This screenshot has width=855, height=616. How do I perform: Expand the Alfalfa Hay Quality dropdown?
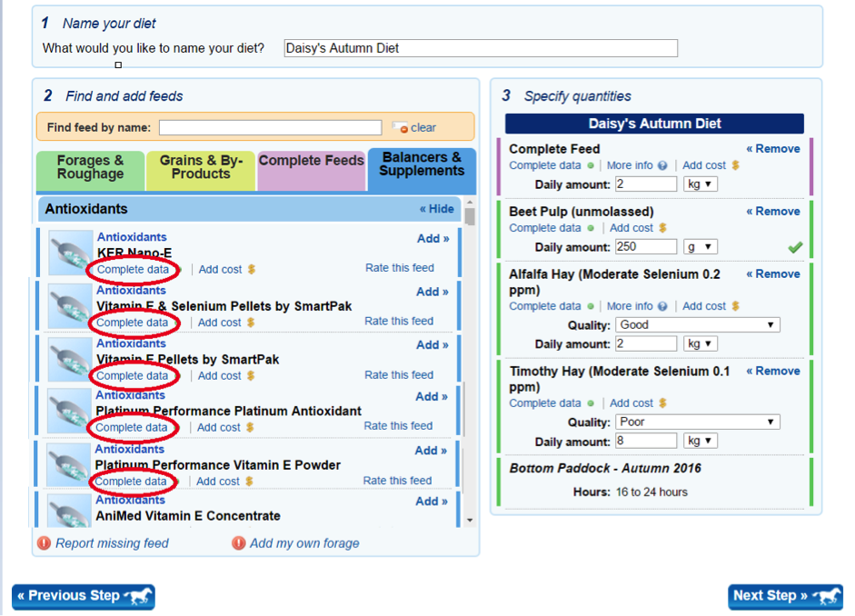click(697, 325)
